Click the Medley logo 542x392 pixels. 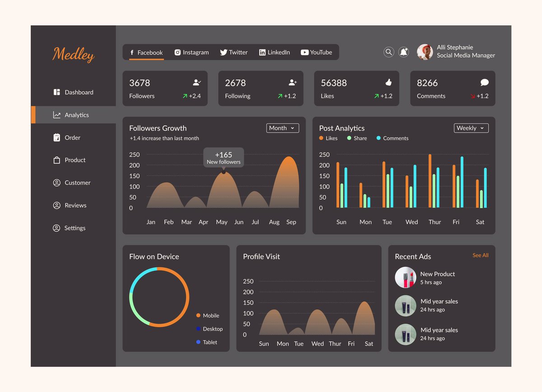pos(73,54)
